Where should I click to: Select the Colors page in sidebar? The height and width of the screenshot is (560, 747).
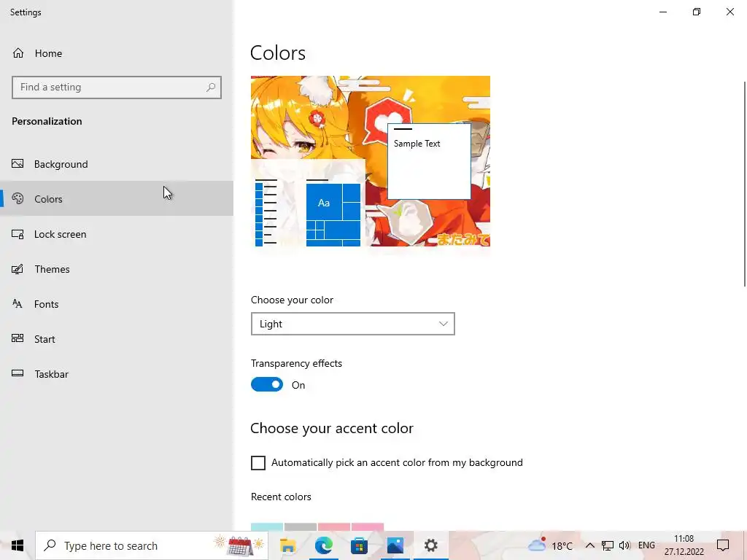point(117,198)
